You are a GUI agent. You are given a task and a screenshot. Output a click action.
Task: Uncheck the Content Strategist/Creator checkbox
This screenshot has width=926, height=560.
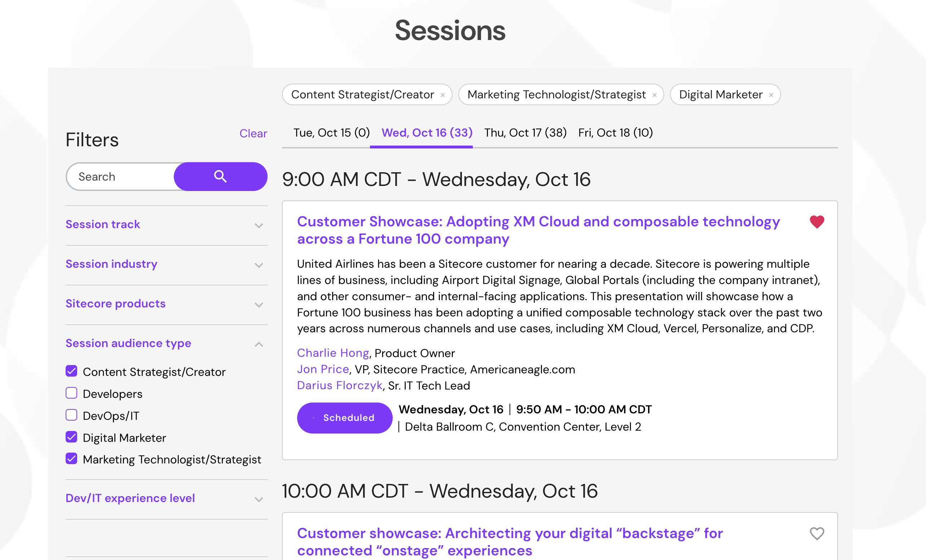click(71, 371)
